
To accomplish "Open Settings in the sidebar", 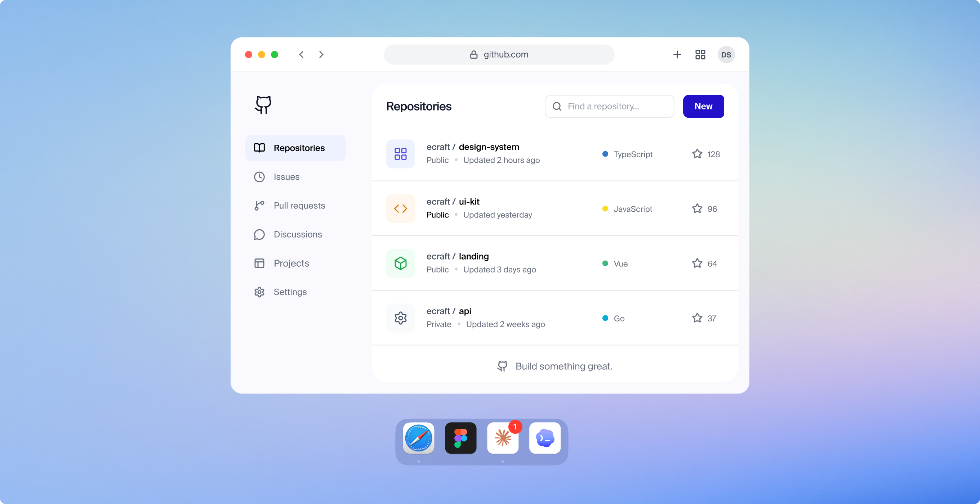I will click(x=295, y=292).
